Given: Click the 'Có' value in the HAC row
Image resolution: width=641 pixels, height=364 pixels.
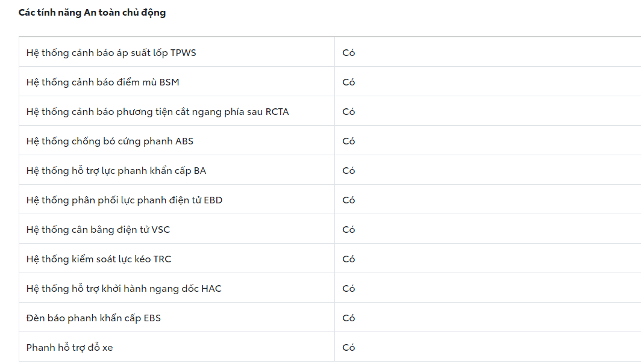Looking at the screenshot, I should [x=349, y=288].
